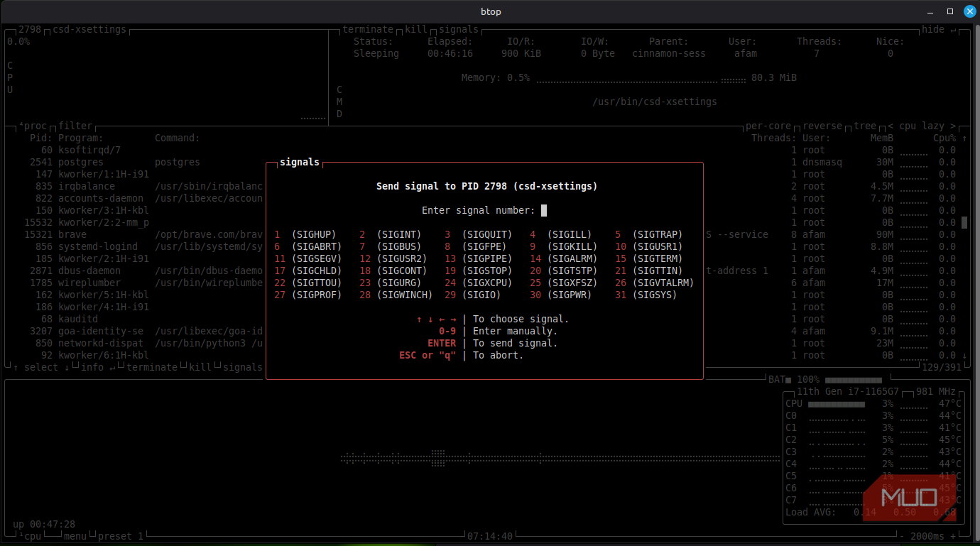This screenshot has height=546, width=980.
Task: Toggle the proc box header label
Action: point(33,126)
